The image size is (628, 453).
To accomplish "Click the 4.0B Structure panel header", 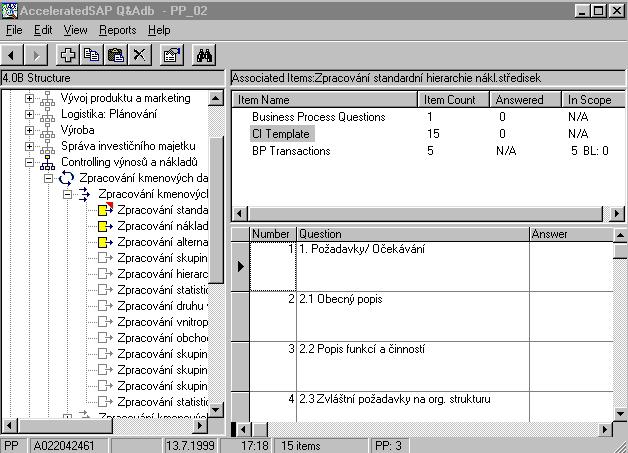I will point(112,78).
